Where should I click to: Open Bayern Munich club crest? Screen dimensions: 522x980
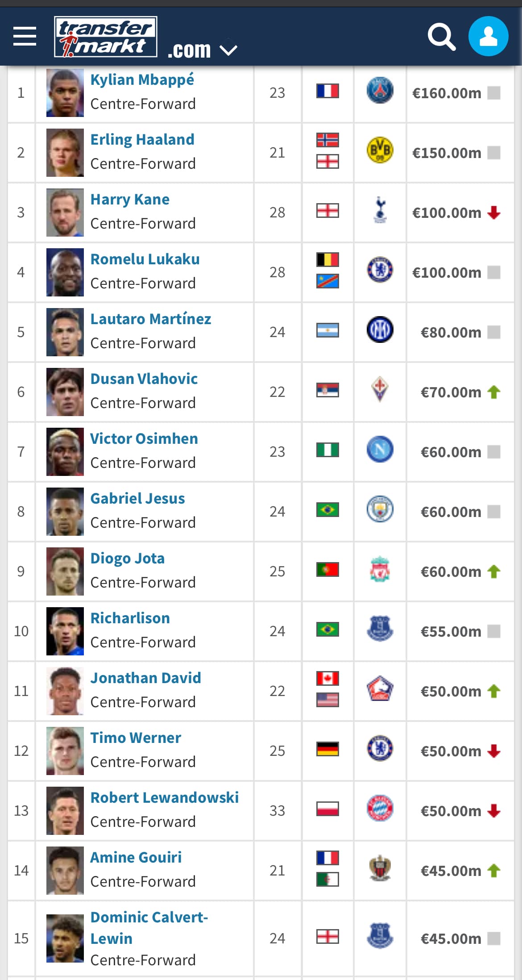(x=380, y=809)
